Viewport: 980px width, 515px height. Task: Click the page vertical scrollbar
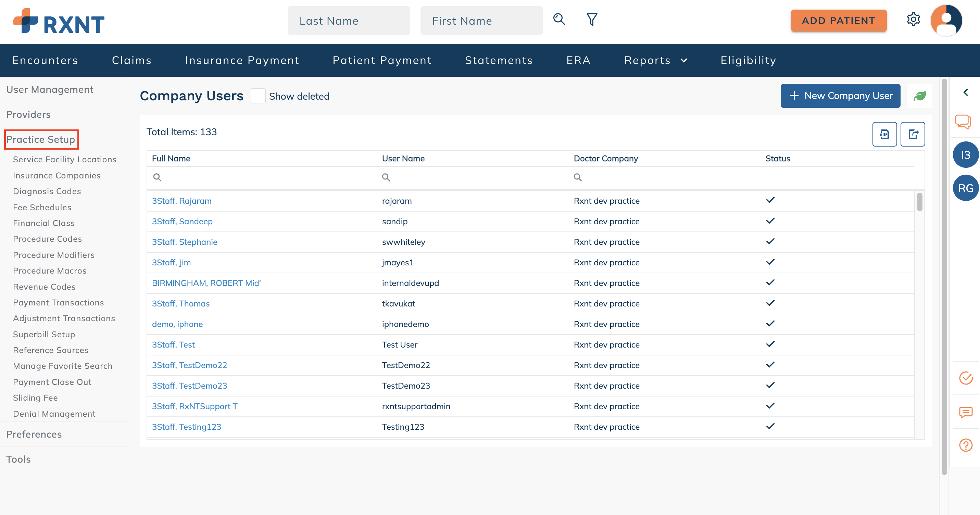pyautogui.click(x=944, y=277)
